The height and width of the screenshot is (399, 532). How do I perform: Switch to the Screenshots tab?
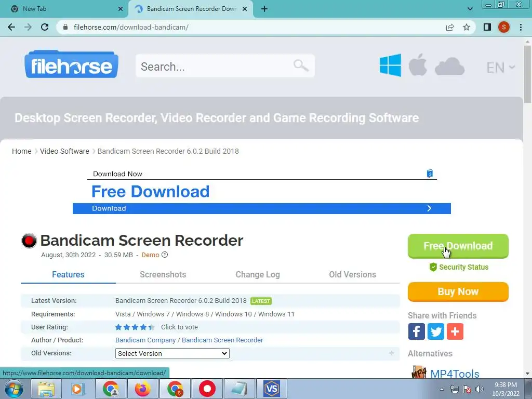tap(163, 274)
